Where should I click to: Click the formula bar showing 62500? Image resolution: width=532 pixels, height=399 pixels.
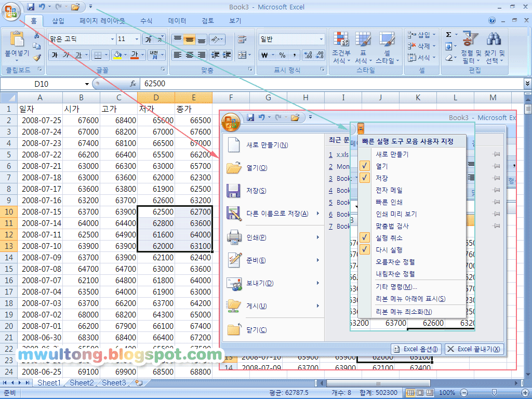[332, 84]
